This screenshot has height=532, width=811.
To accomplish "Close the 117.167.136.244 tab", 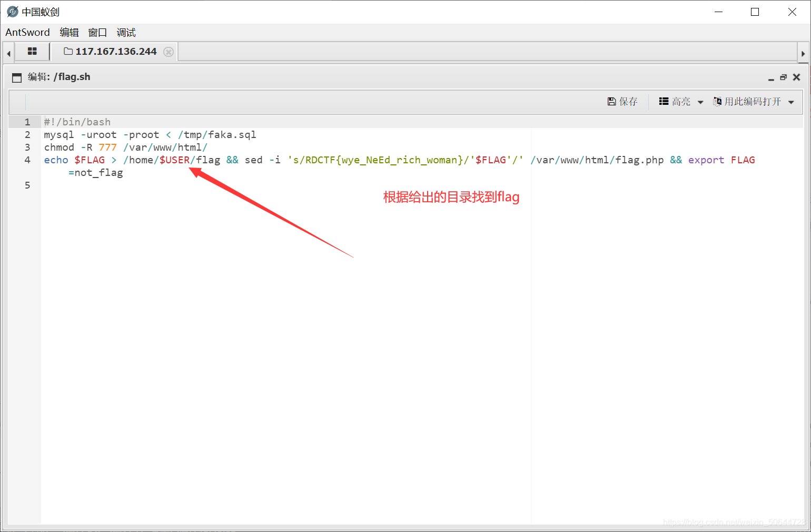I will (x=169, y=52).
